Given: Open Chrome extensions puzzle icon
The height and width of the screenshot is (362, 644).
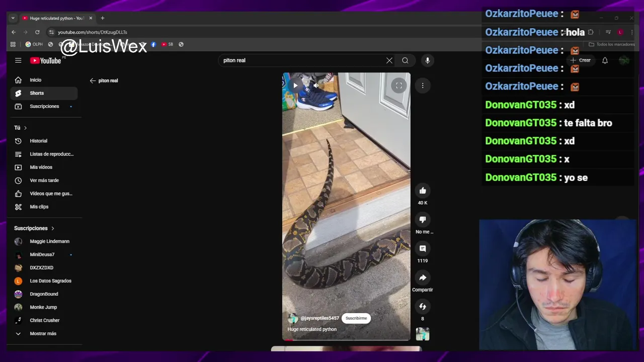Looking at the screenshot, I should pos(591,32).
